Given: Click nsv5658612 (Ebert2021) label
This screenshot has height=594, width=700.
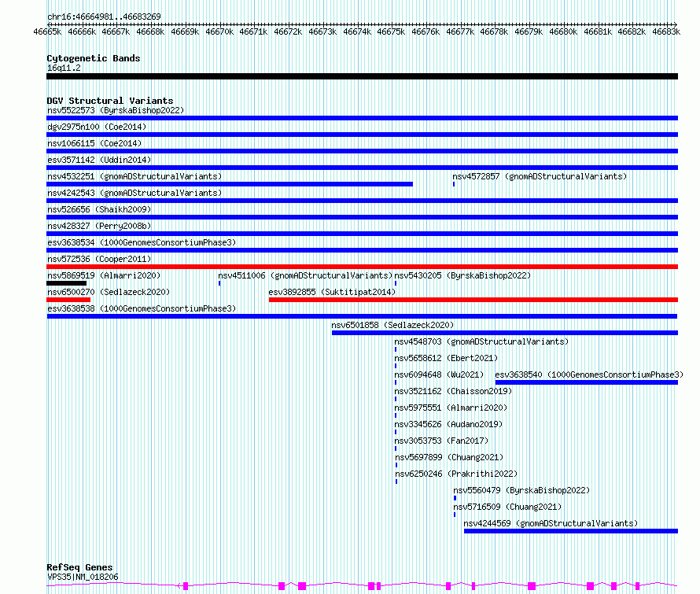Looking at the screenshot, I should 446,358.
